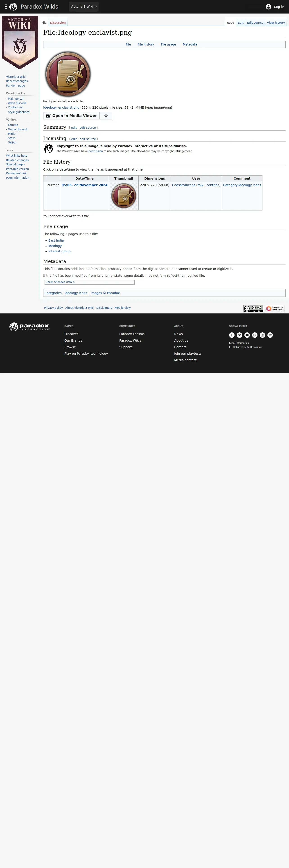Open Paradox Forums in Community footer

tap(131, 334)
